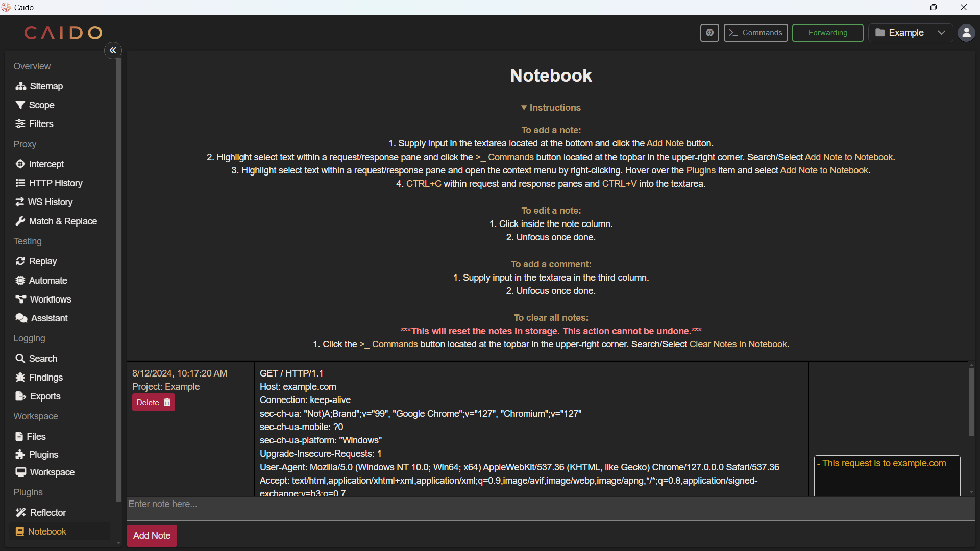The height and width of the screenshot is (551, 980).
Task: Toggle the Forwarding intercept button
Action: click(827, 33)
